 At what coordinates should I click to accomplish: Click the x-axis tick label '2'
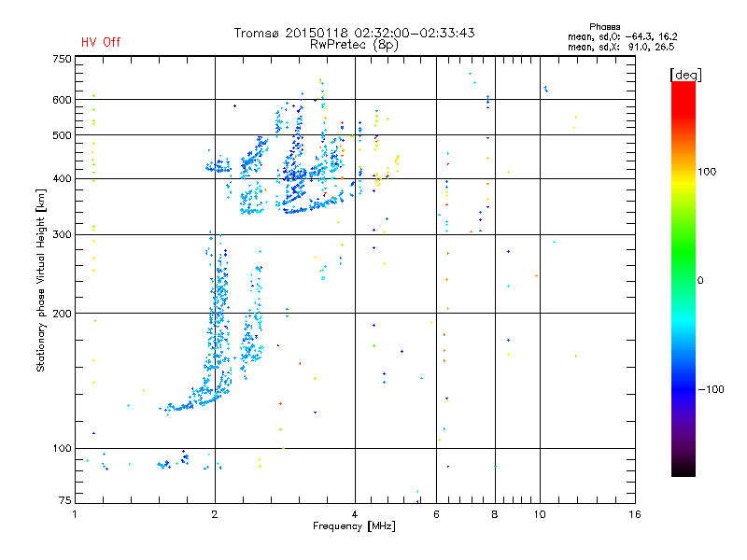(x=215, y=514)
